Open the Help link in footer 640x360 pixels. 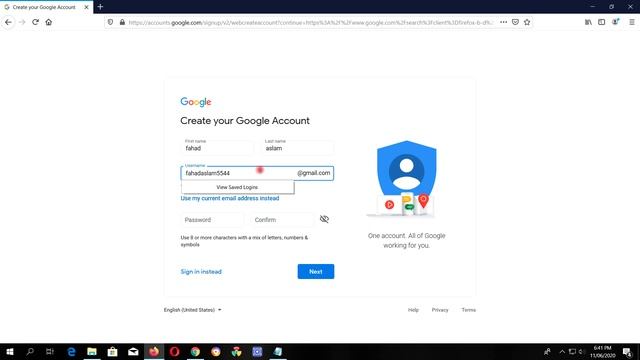413,310
